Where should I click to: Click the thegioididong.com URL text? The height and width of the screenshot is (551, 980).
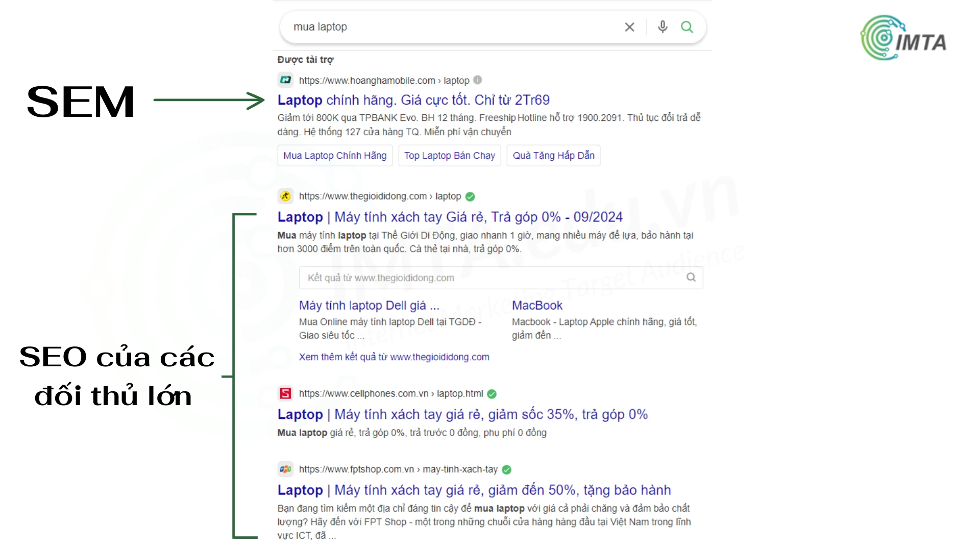[380, 196]
